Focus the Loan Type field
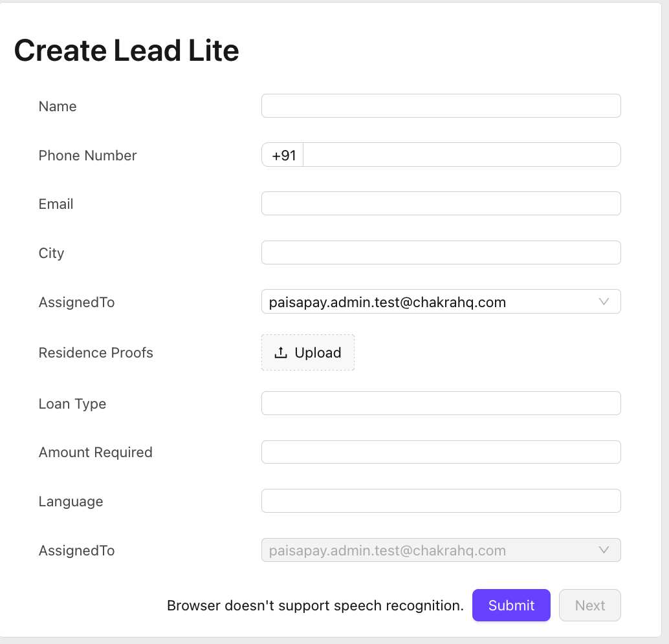This screenshot has width=669, height=644. [441, 403]
